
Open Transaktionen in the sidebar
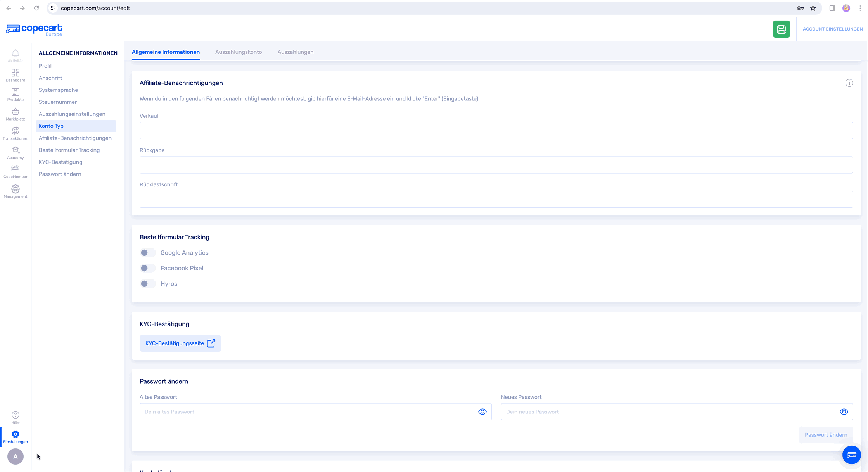pos(16,133)
